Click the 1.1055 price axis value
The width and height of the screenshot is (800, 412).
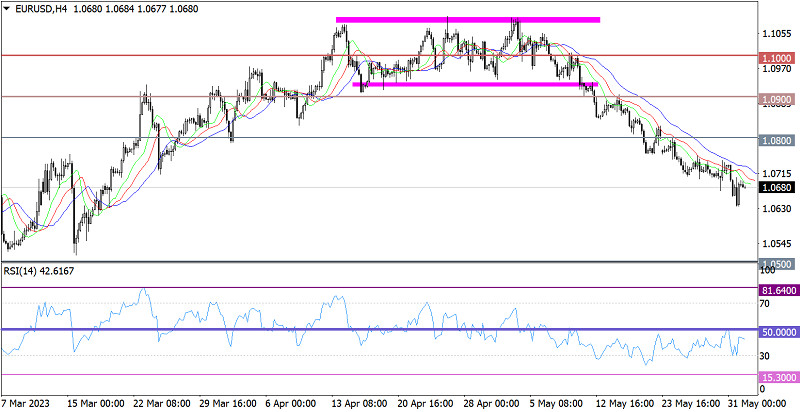pyautogui.click(x=774, y=33)
